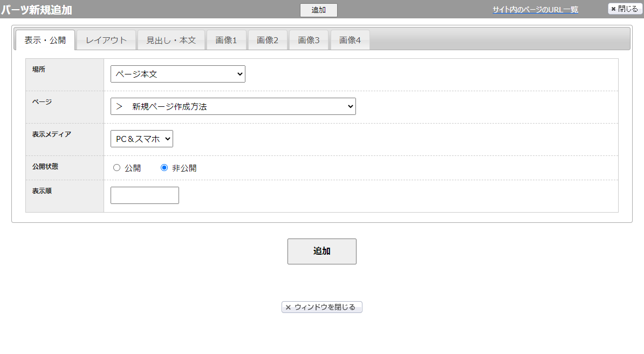Click the small 追加 button in header
Screen dimensions: 644x354
point(318,10)
